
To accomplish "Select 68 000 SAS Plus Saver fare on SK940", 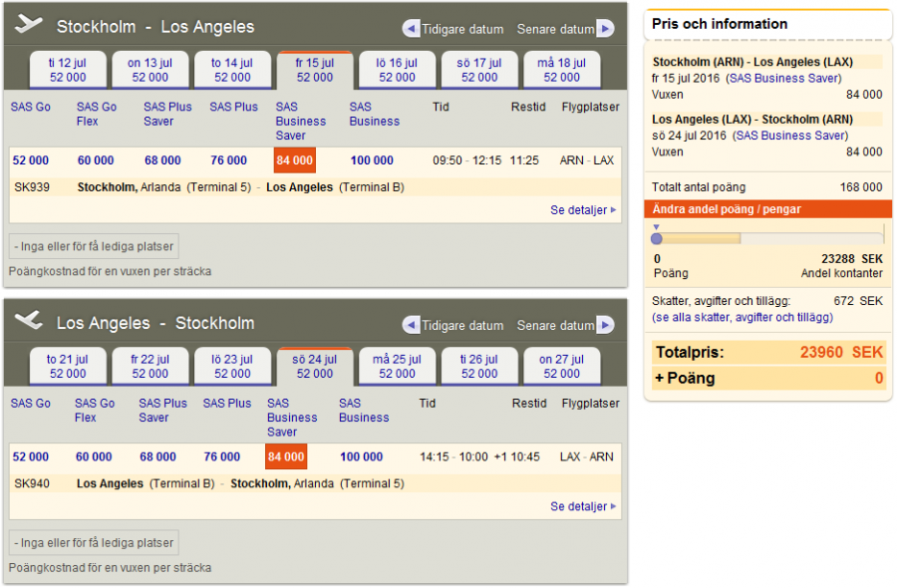I will pos(157,457).
